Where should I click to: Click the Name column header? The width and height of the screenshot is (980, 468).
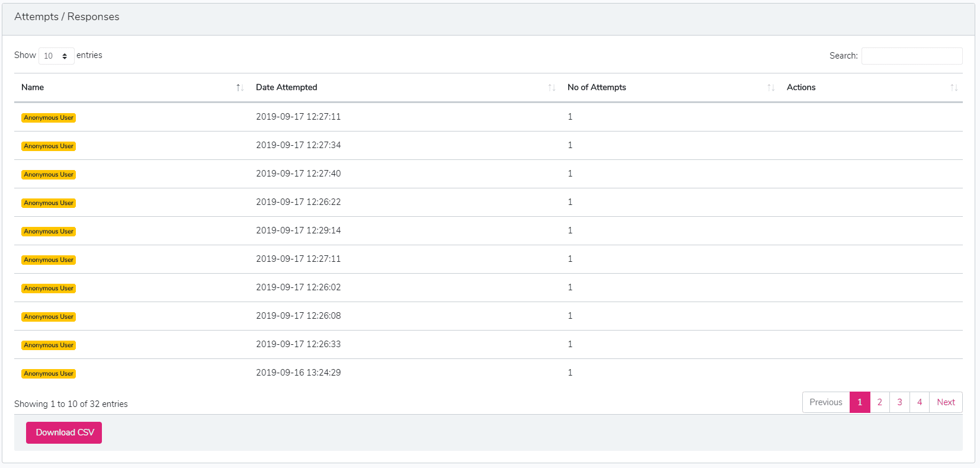pos(33,87)
